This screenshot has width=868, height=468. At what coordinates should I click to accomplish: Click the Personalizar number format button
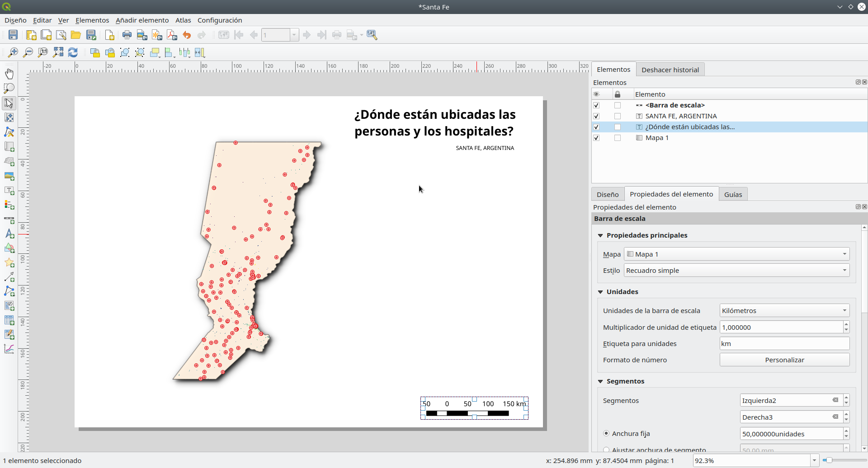point(785,360)
